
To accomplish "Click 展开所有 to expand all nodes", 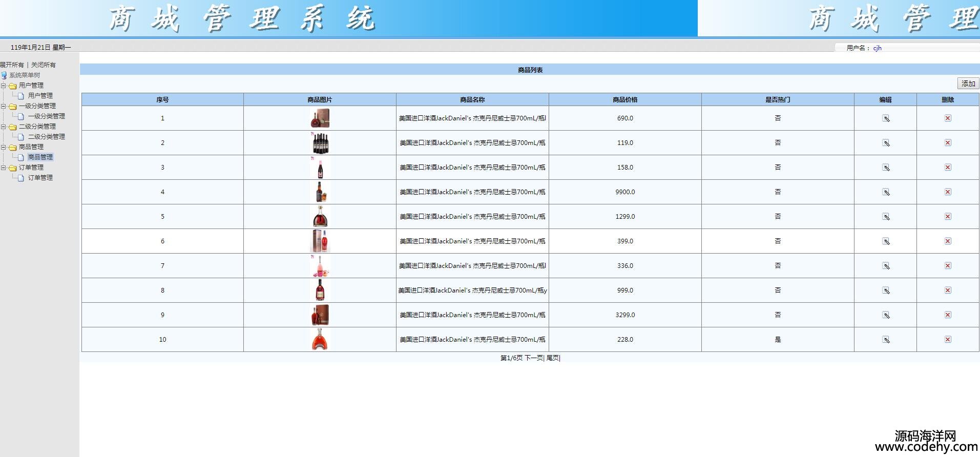I will (x=12, y=65).
